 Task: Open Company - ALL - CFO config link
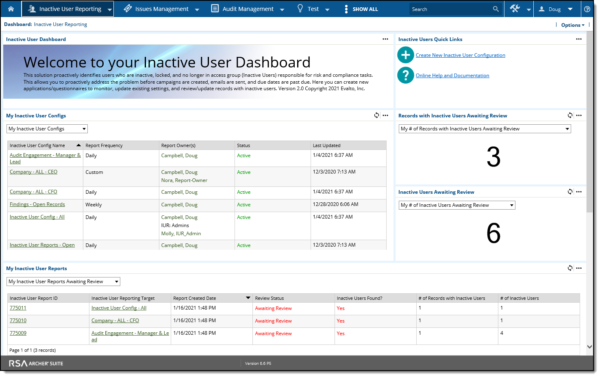33,192
